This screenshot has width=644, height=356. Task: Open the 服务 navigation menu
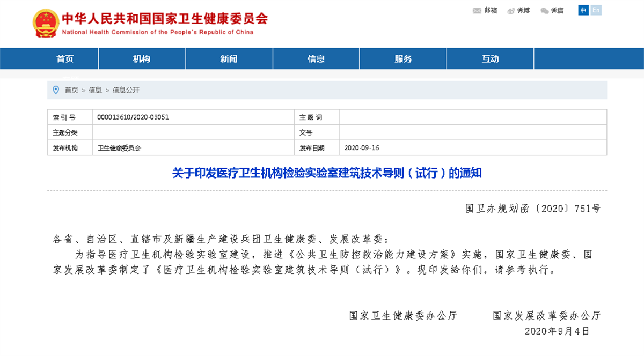402,59
